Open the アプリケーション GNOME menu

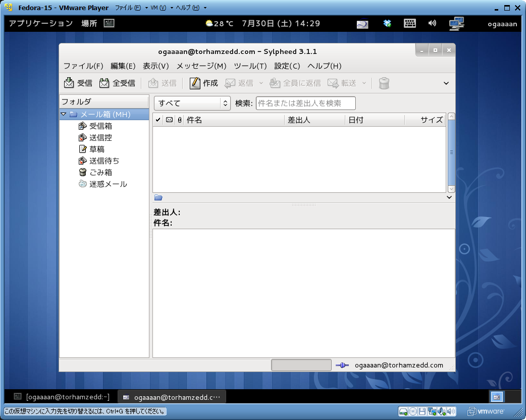(41, 23)
